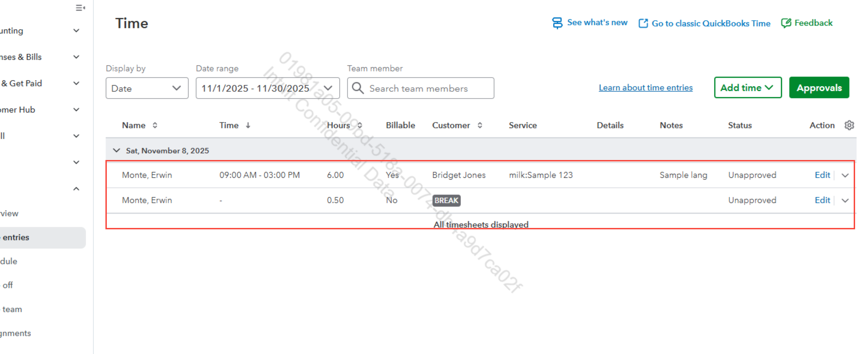868x354 pixels.
Task: Click the See what's new icon
Action: tap(557, 23)
